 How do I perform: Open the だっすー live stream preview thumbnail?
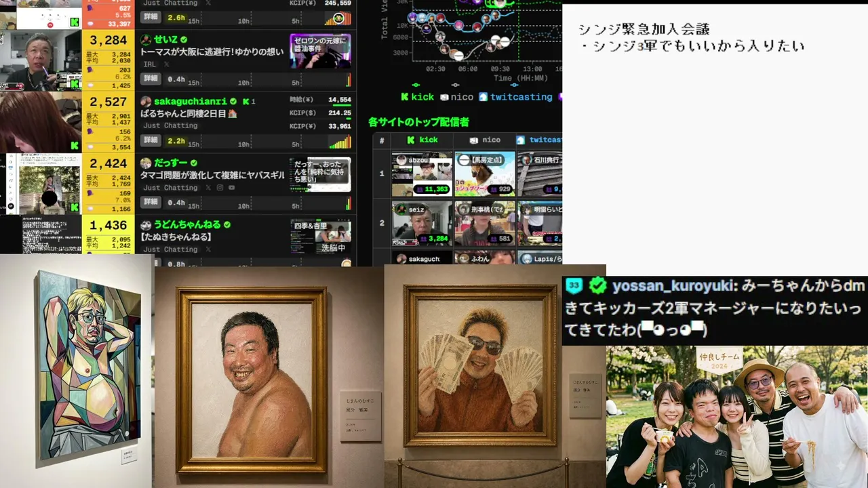41,184
